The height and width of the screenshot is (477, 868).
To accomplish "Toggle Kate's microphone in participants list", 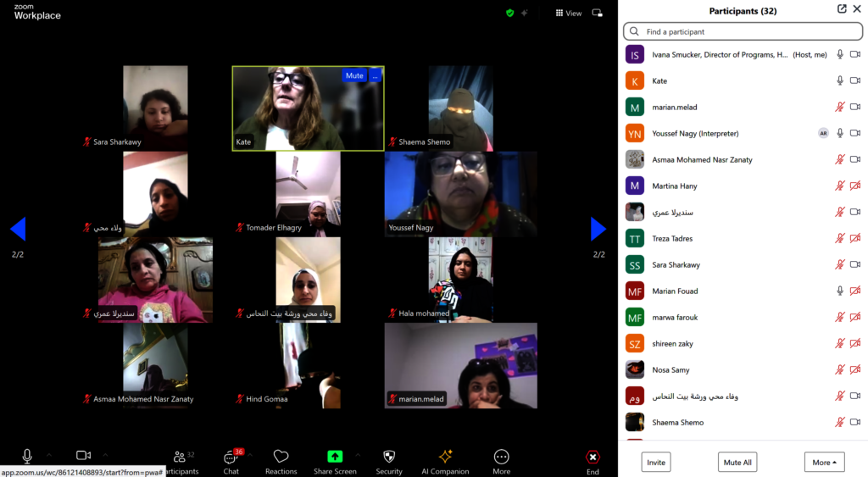I will coord(840,80).
